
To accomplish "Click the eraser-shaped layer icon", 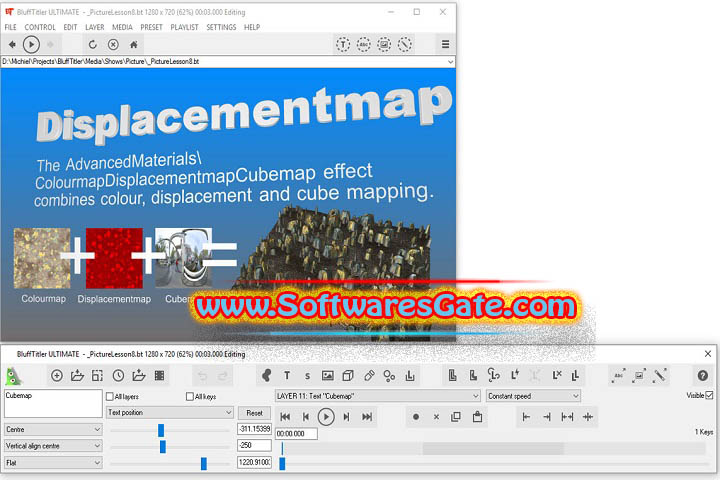I will [x=369, y=376].
